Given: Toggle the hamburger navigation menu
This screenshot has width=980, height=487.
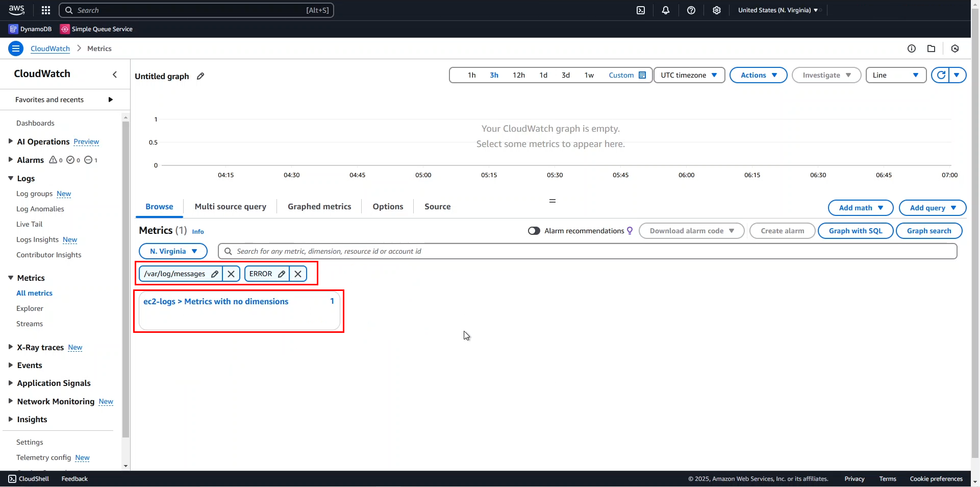Looking at the screenshot, I should pos(15,48).
